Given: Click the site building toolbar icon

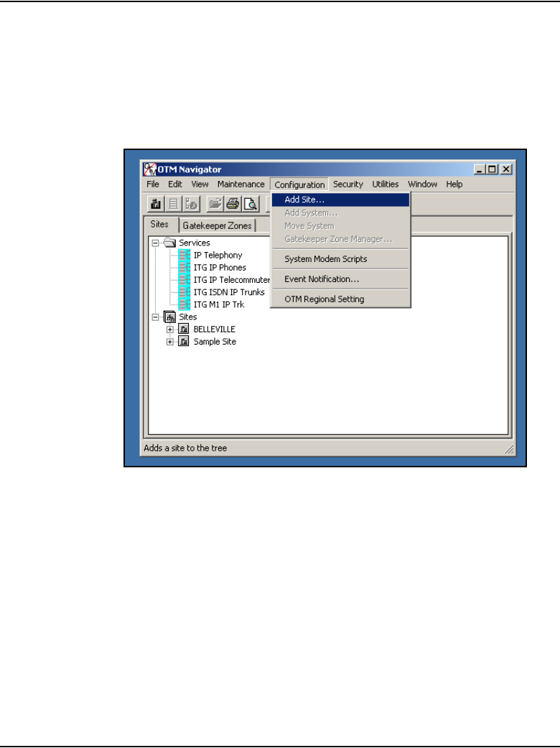Looking at the screenshot, I should point(156,204).
